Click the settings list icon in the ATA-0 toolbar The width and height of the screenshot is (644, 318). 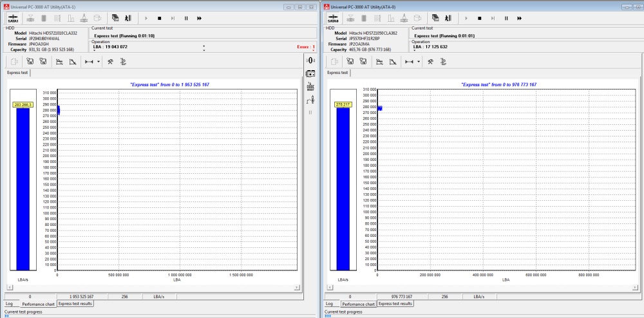pyautogui.click(x=442, y=61)
